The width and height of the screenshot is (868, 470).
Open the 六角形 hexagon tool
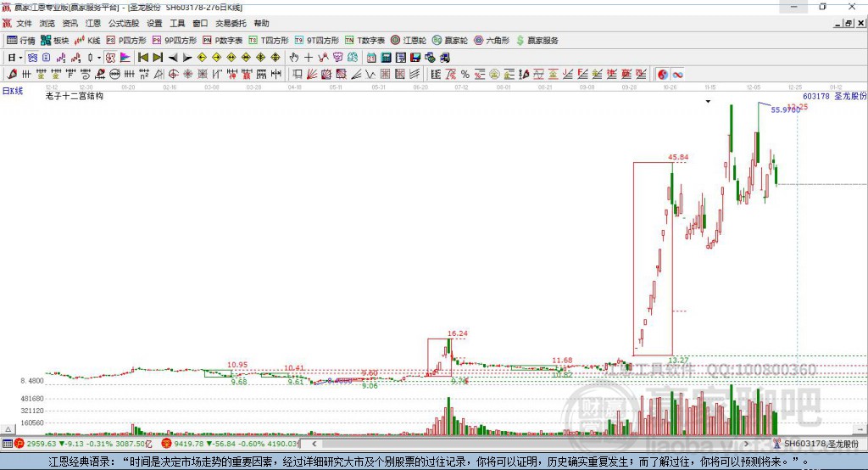tap(492, 41)
